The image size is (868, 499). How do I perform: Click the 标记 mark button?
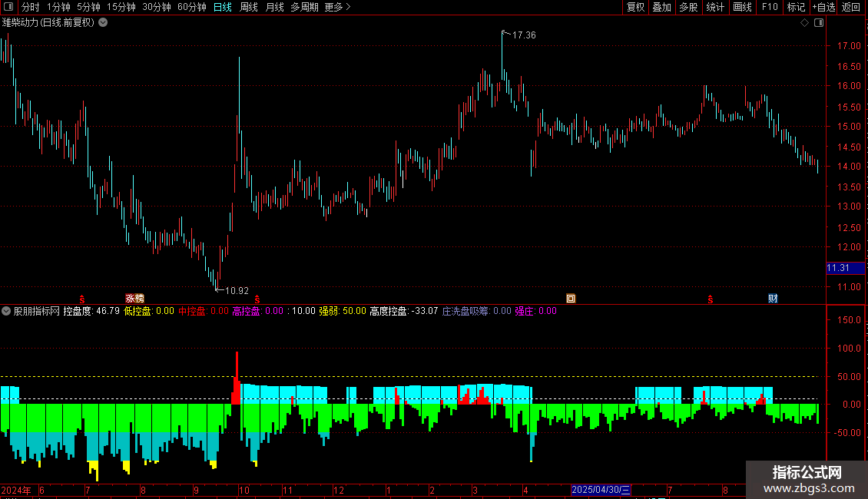(796, 7)
